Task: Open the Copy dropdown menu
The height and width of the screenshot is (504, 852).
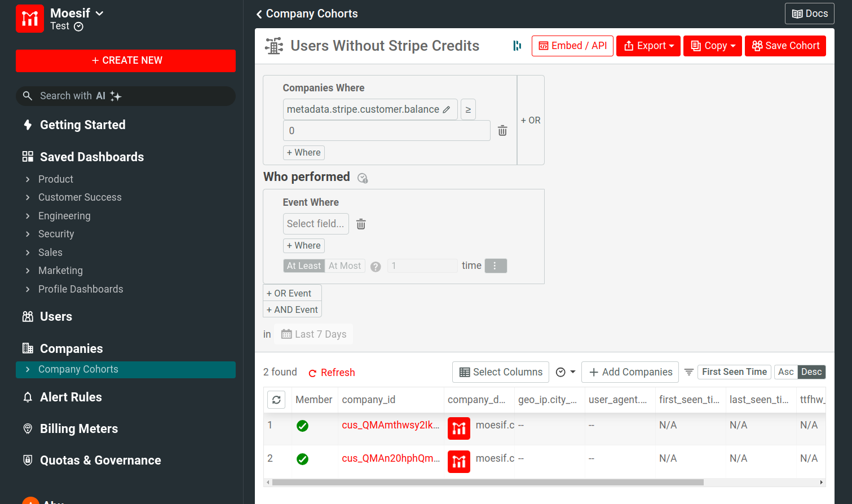Action: [713, 46]
